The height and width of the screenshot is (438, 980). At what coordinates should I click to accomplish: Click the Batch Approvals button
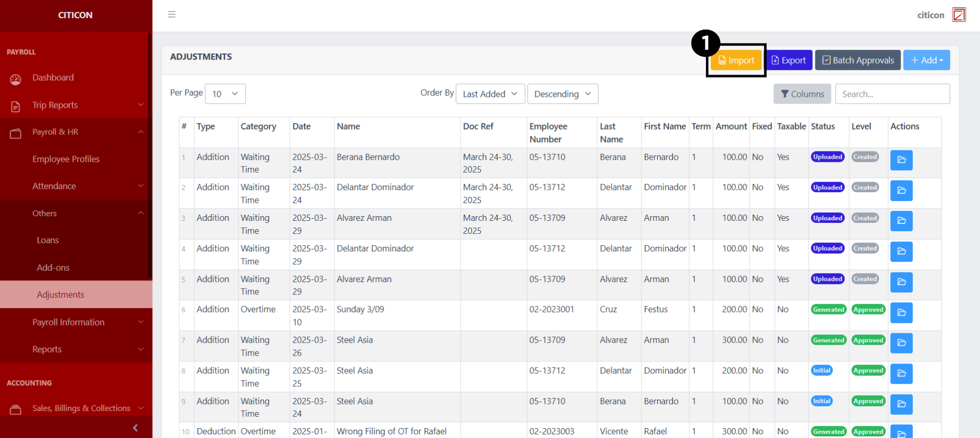[x=858, y=60]
